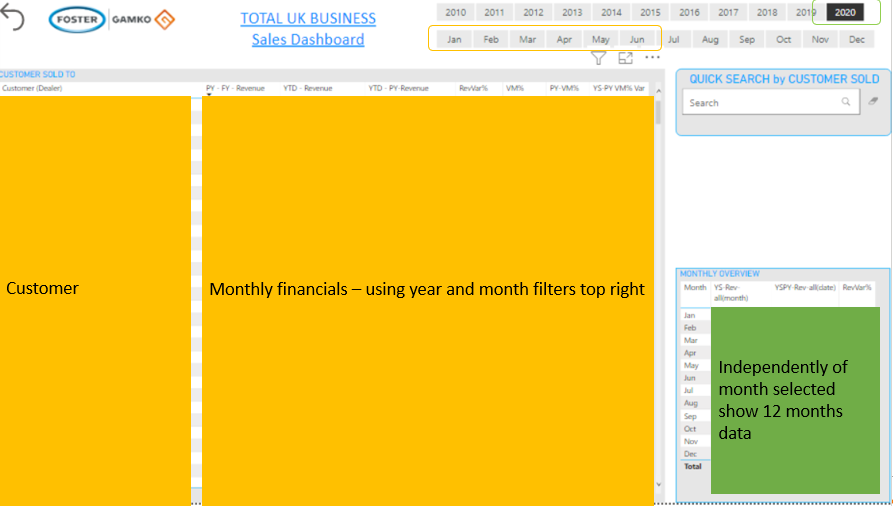Sort Monthly Overview by Month header
The height and width of the screenshot is (506, 893).
coord(695,287)
